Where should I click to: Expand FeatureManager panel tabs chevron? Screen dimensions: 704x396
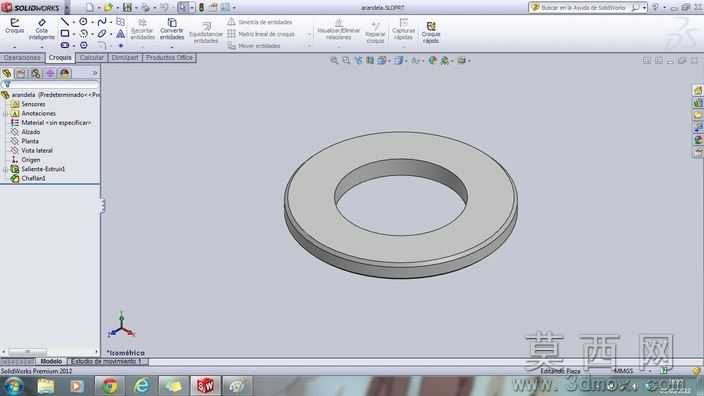coord(95,73)
